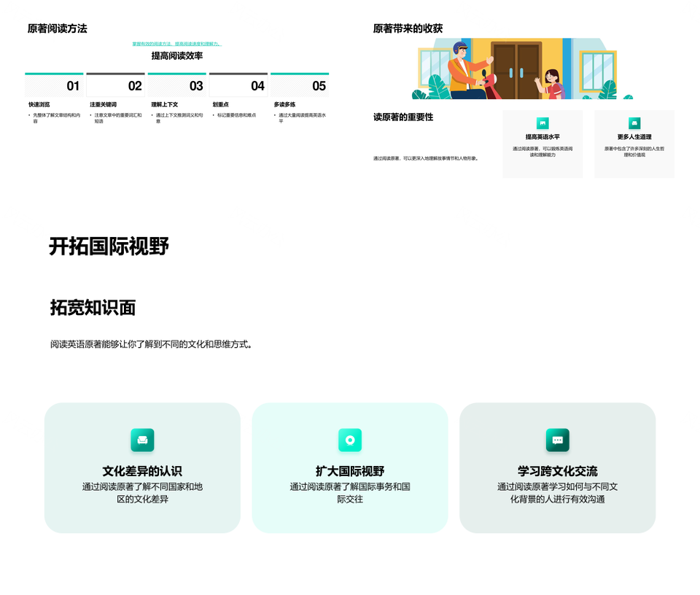Click the chat bubble icon above 学习跨文化交流
The image size is (700, 595).
(557, 440)
